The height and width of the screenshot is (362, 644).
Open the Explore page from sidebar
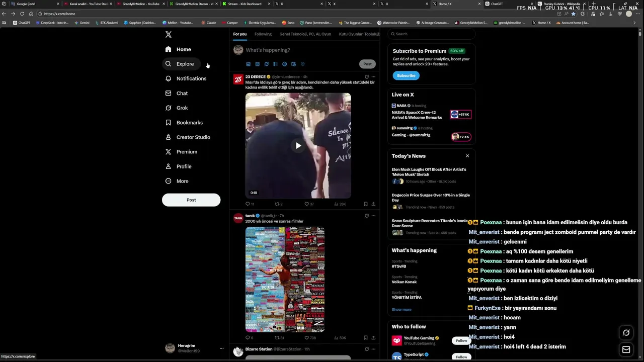(x=180, y=64)
